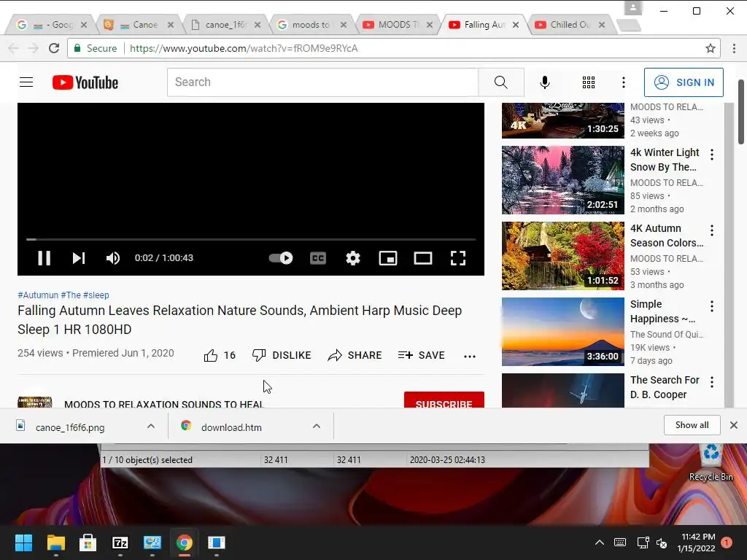Switch to theater mode
The image size is (747, 560).
(x=423, y=258)
